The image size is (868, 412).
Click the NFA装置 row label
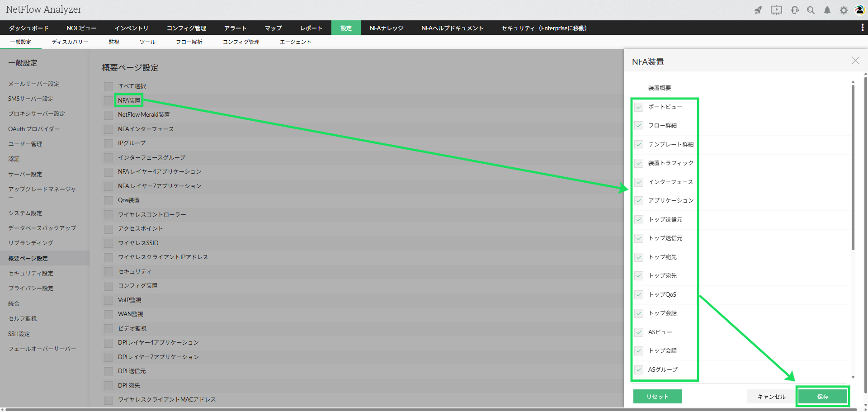click(x=129, y=100)
